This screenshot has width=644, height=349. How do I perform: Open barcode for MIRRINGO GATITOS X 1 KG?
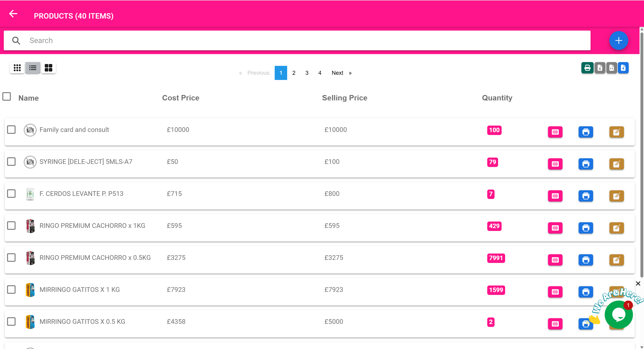click(x=555, y=292)
